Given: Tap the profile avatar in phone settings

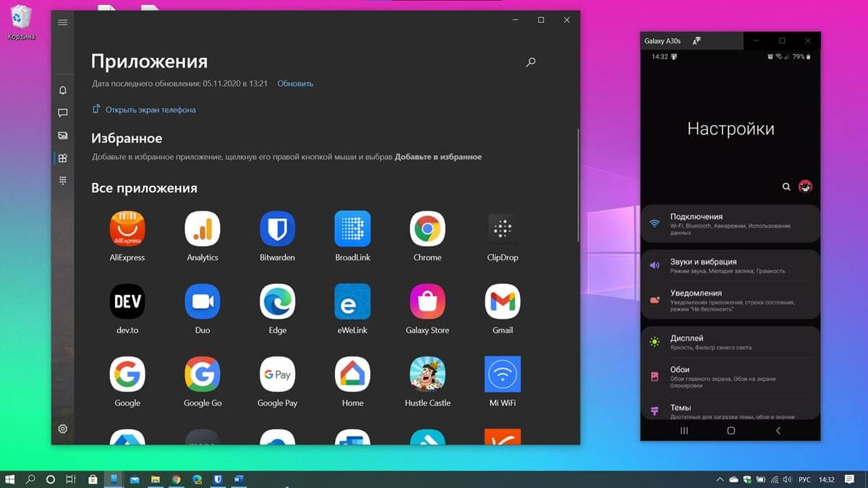Looking at the screenshot, I should point(805,187).
